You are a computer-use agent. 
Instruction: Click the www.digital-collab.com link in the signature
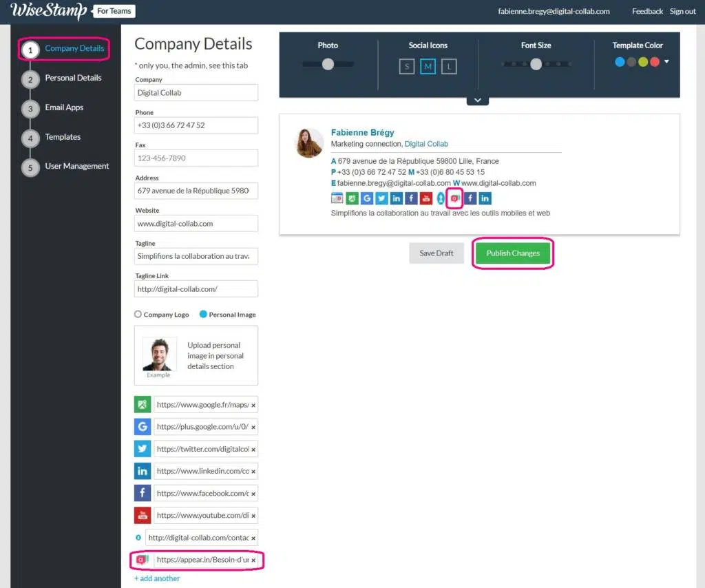pyautogui.click(x=498, y=183)
